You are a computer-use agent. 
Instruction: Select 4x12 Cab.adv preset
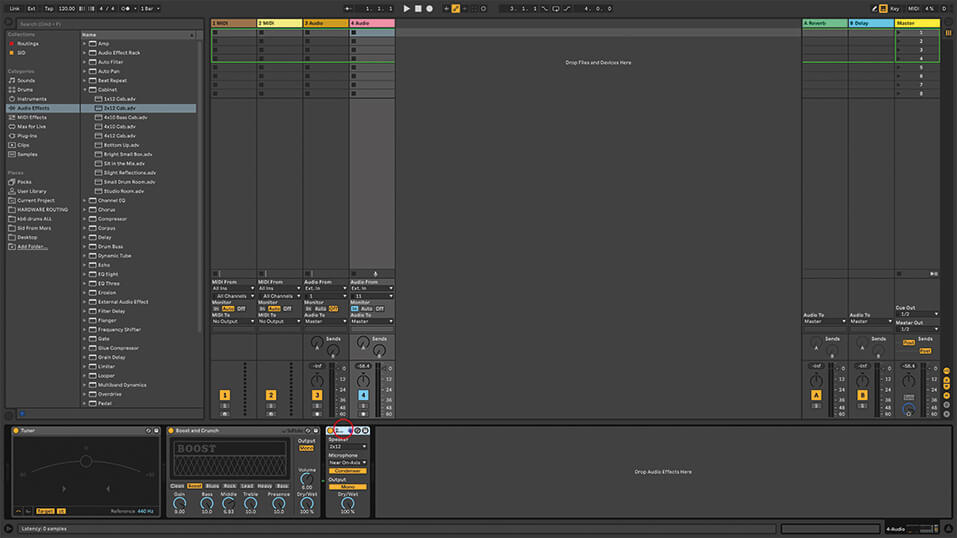pos(120,136)
